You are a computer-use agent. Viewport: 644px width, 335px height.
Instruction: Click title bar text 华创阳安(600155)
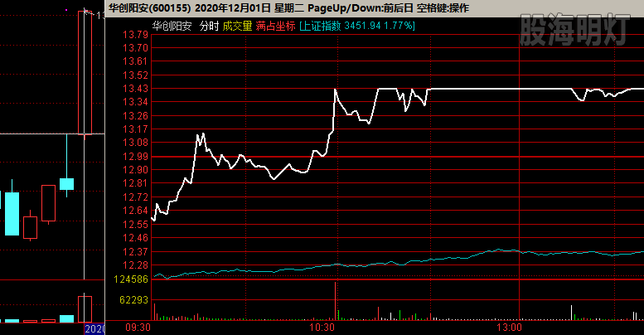pos(149,7)
